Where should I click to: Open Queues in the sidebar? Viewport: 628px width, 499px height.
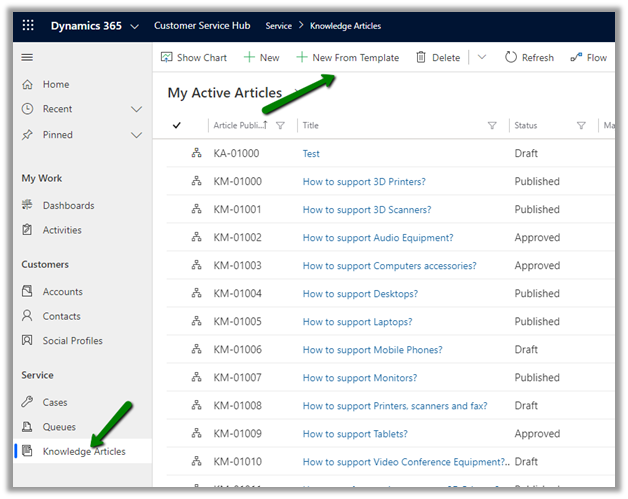pos(59,426)
